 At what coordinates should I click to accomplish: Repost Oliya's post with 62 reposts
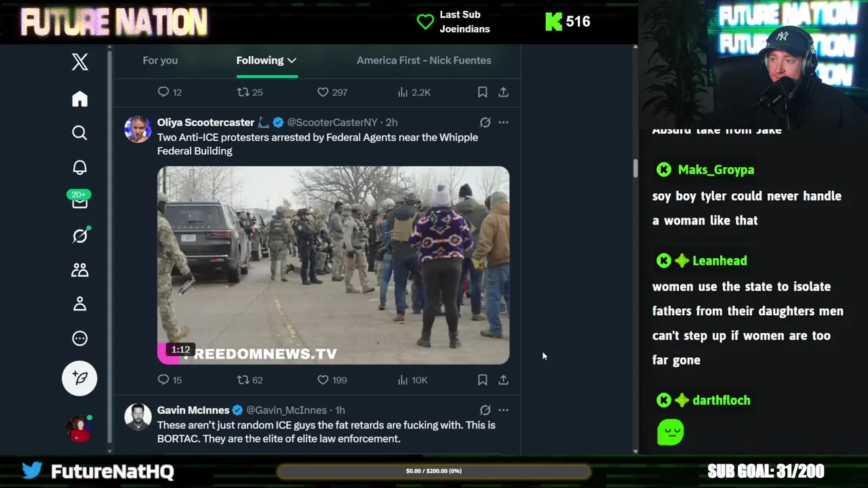(x=250, y=380)
